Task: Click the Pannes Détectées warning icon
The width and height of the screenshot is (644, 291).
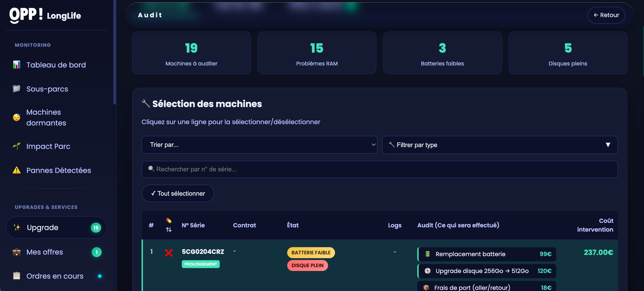Action: (x=16, y=170)
